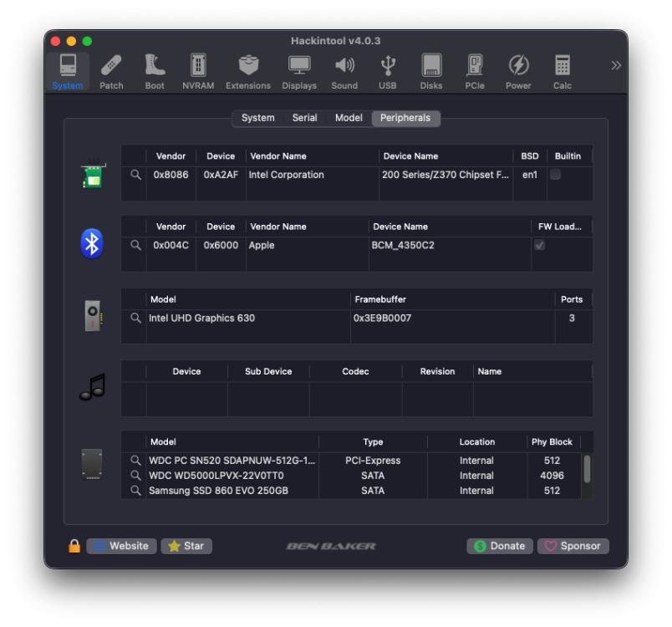Click the Sub Device column header
The image size is (672, 627).
click(268, 371)
